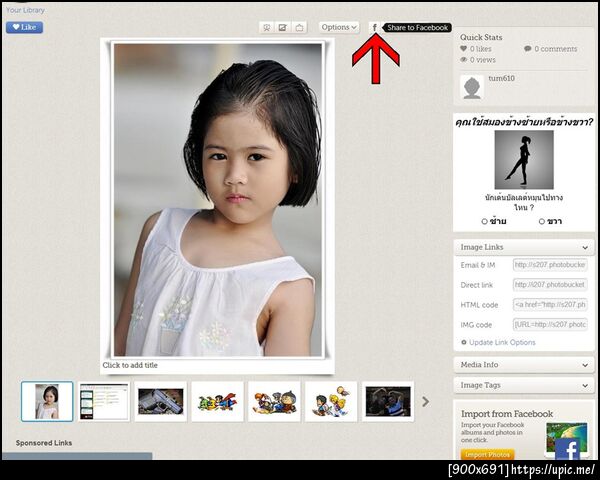Select the ซ้าย radio option
The image size is (600, 480).
[x=484, y=221]
